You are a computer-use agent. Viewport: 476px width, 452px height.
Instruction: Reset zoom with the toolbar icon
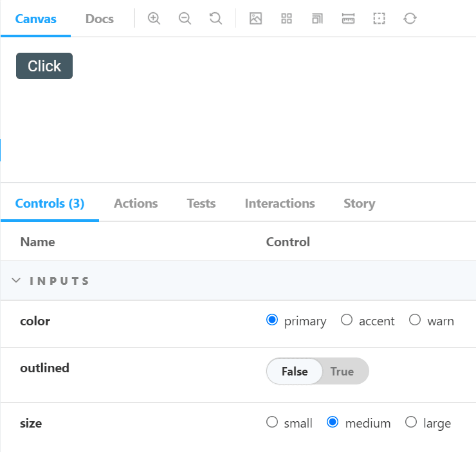tap(215, 19)
